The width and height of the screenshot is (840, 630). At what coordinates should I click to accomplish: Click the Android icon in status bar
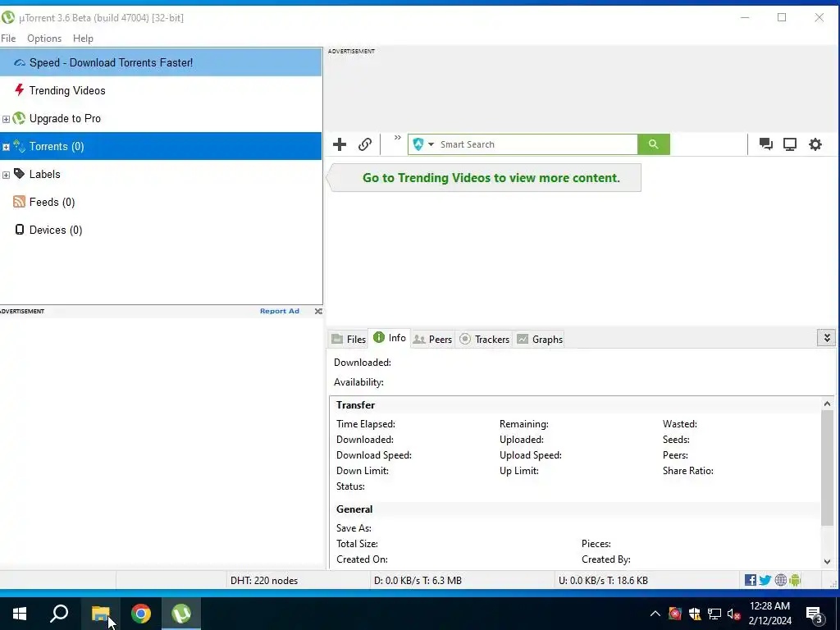coord(795,580)
